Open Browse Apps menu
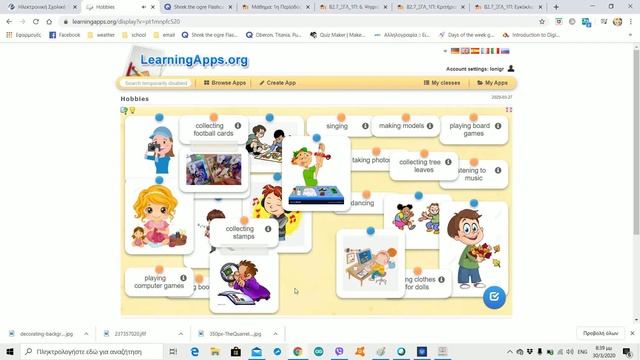Image resolution: width=640 pixels, height=360 pixels. coord(225,83)
